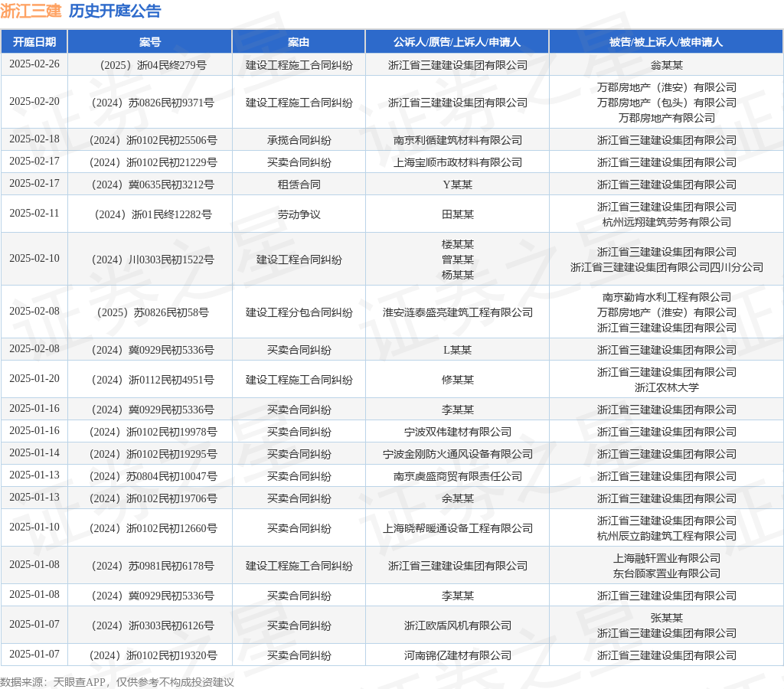Click defendant 翁某某
The image size is (784, 689).
tap(667, 65)
